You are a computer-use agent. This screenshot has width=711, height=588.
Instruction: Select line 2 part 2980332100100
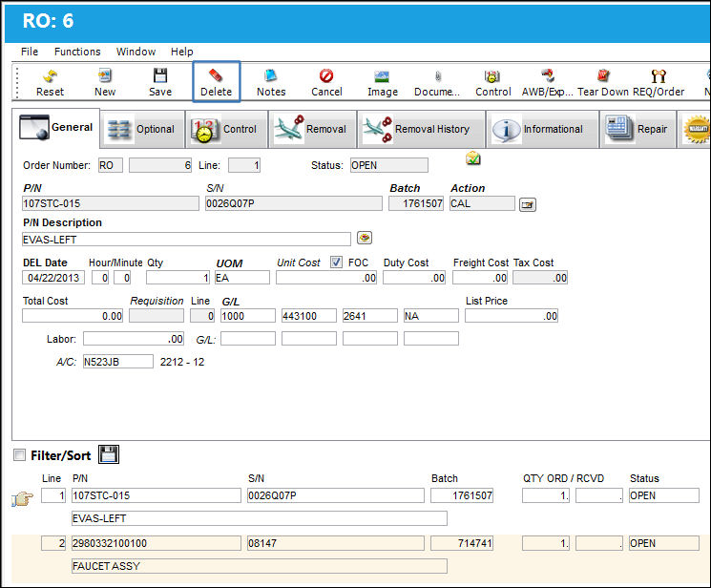[156, 543]
